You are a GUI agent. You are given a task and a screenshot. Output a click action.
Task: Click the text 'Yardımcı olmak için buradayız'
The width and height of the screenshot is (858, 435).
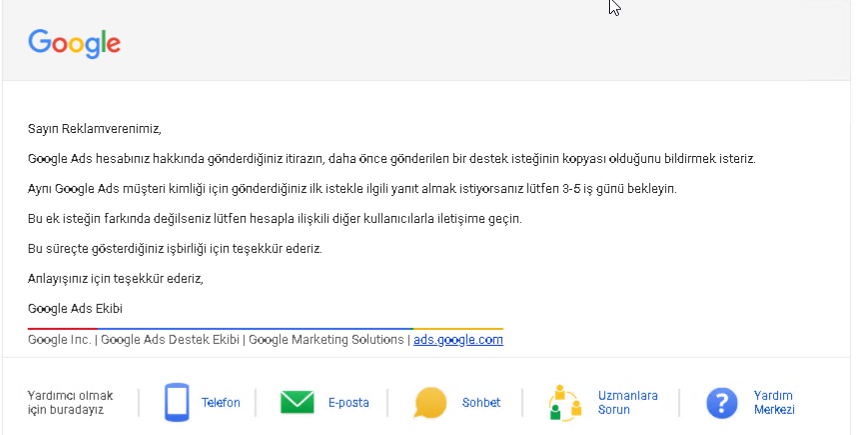pyautogui.click(x=70, y=403)
